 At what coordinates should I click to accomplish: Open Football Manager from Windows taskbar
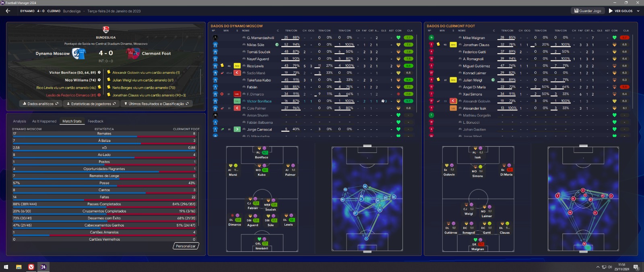(43, 267)
